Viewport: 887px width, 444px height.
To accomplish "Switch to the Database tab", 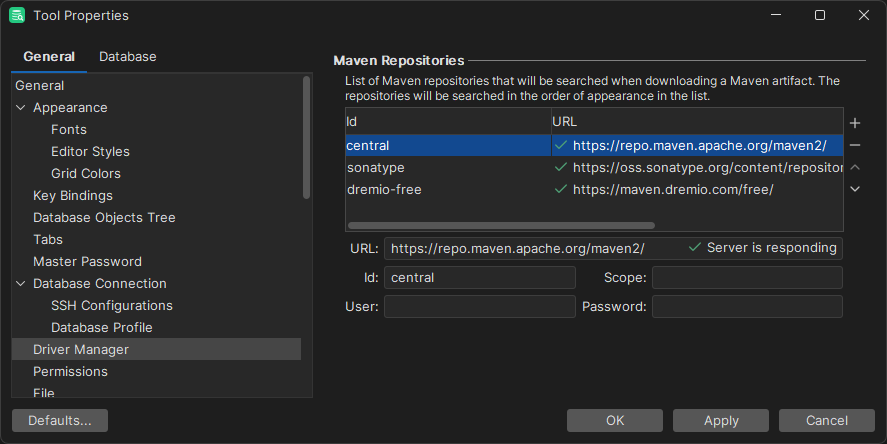I will pos(127,57).
